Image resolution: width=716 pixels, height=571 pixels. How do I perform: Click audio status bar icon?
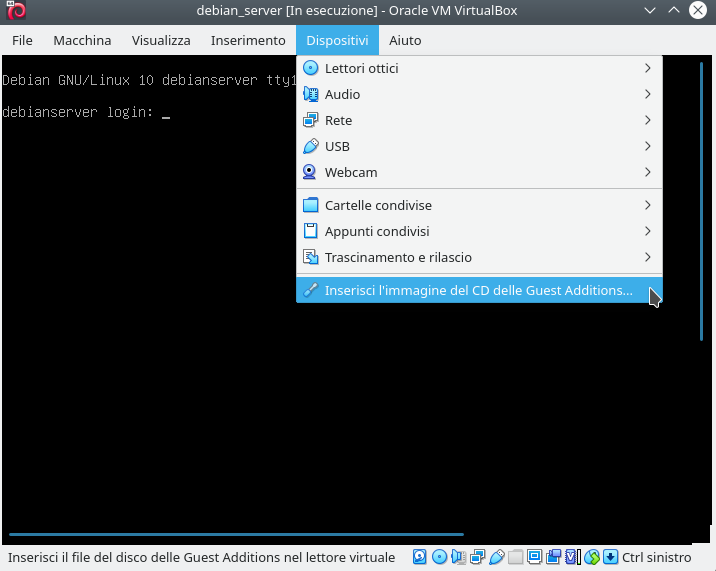458,557
